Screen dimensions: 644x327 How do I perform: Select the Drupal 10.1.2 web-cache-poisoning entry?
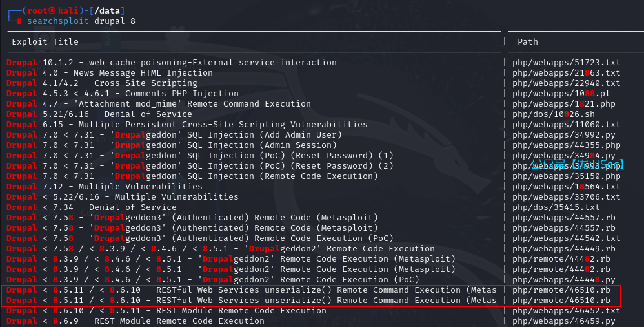172,63
